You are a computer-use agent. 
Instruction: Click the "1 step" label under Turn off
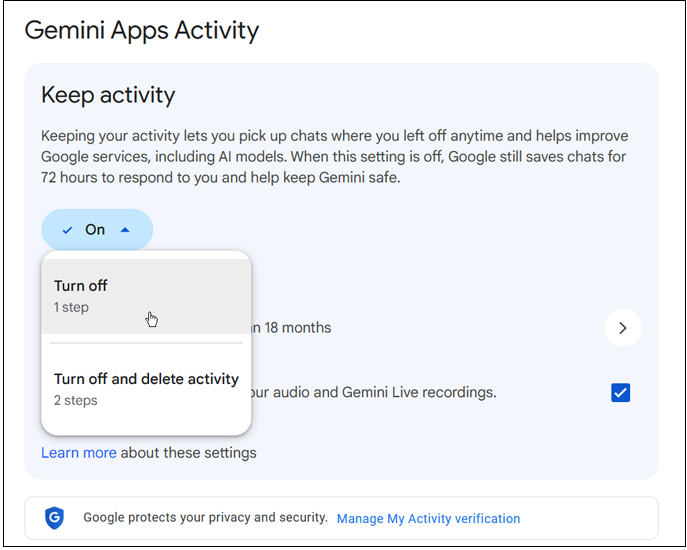coord(71,308)
